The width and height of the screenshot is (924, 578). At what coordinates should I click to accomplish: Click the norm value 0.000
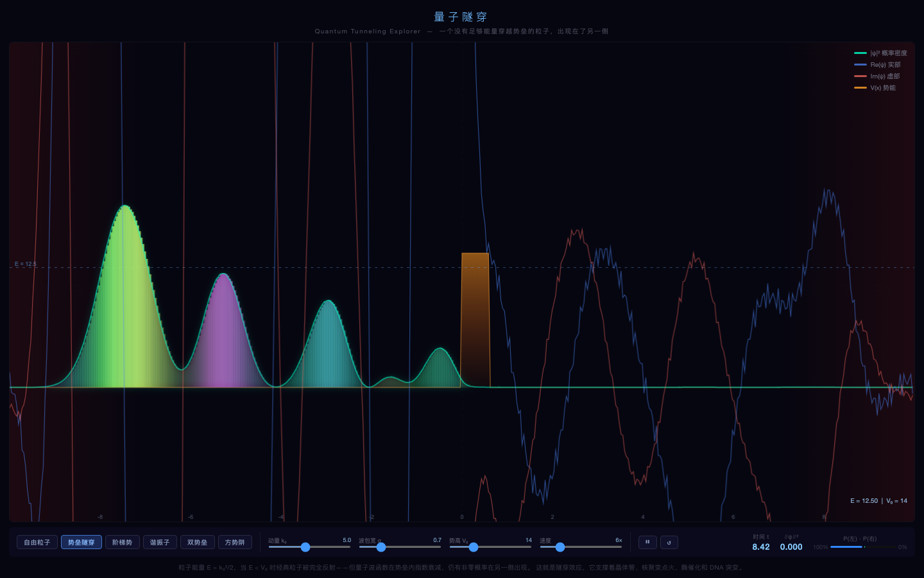click(791, 547)
